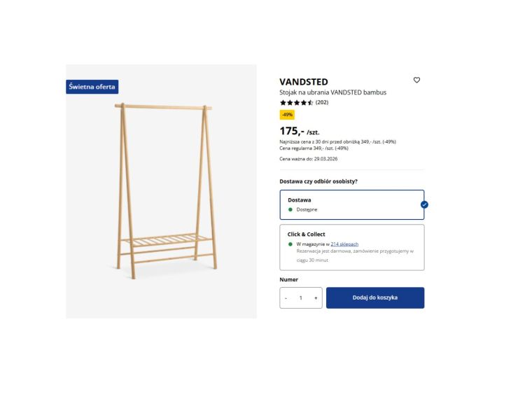Increase quantity with the plus button
The image size is (532, 399).
pyautogui.click(x=316, y=297)
